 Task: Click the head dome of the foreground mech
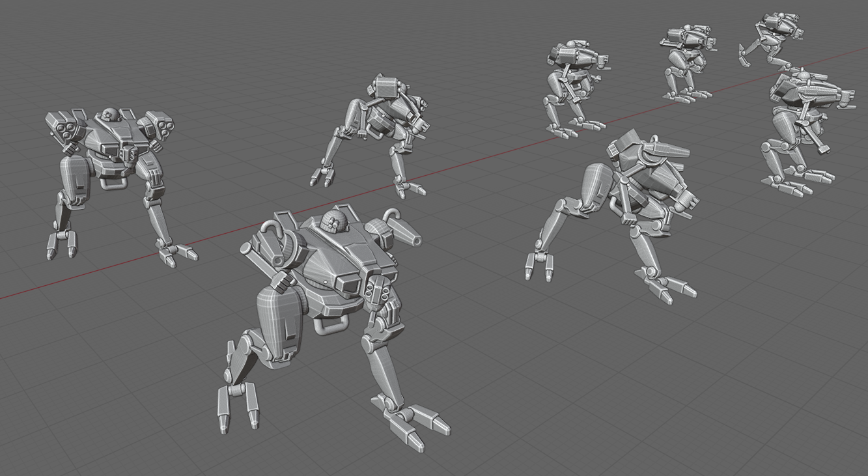(333, 221)
